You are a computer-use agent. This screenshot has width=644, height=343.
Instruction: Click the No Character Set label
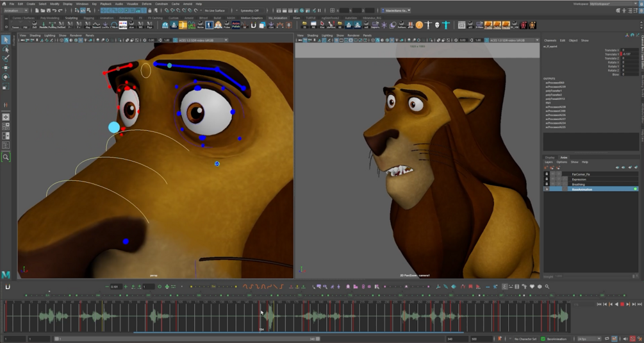tap(525, 339)
